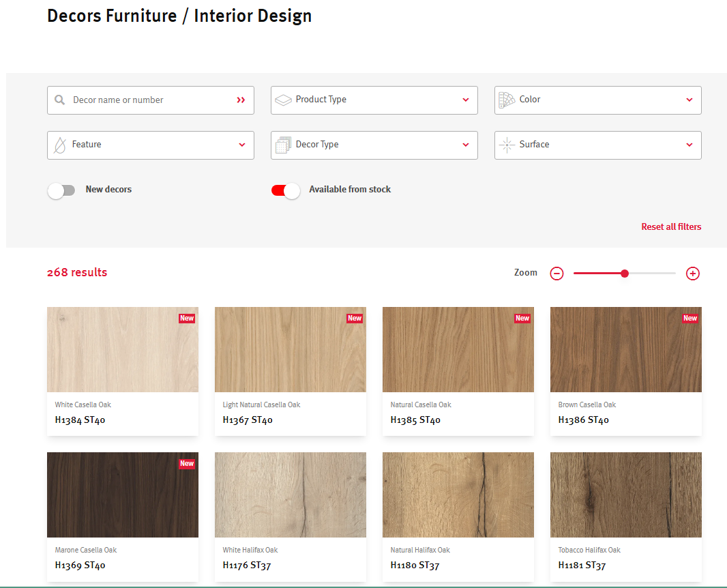Image resolution: width=727 pixels, height=588 pixels.
Task: Click the decor sheets icon beside Decor Type
Action: click(x=283, y=145)
